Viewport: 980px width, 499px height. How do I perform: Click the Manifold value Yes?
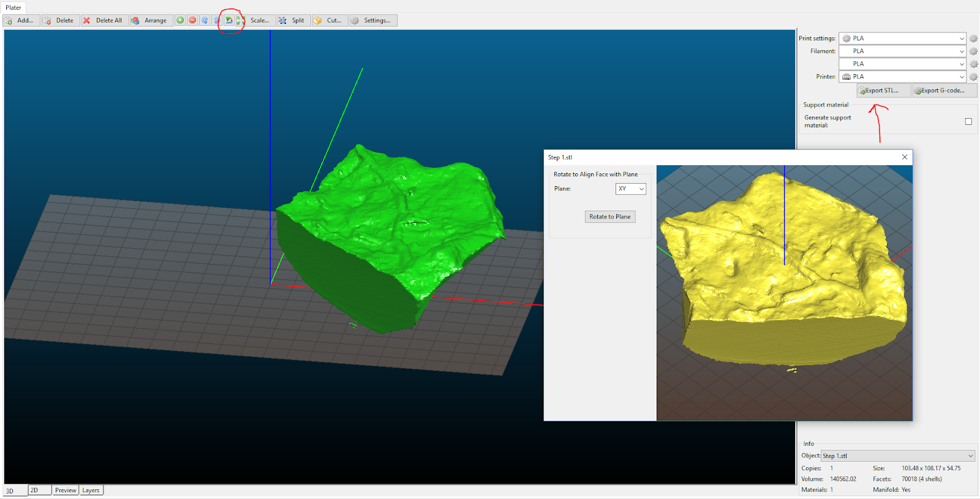pyautogui.click(x=906, y=490)
